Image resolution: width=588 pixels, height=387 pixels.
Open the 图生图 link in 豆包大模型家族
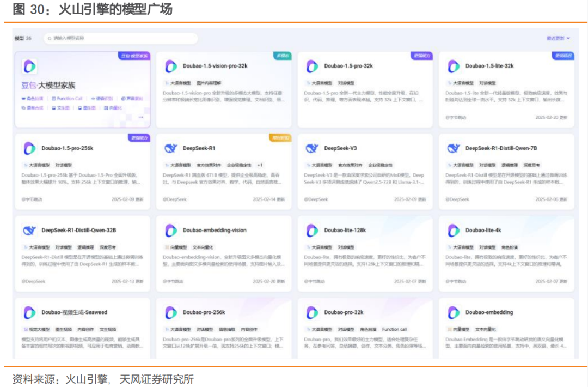[87, 108]
